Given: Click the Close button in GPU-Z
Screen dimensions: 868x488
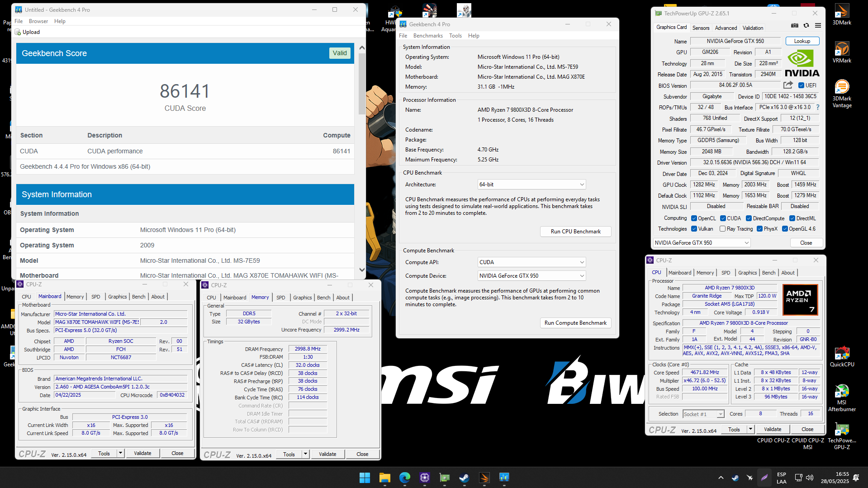Looking at the screenshot, I should pyautogui.click(x=806, y=243).
